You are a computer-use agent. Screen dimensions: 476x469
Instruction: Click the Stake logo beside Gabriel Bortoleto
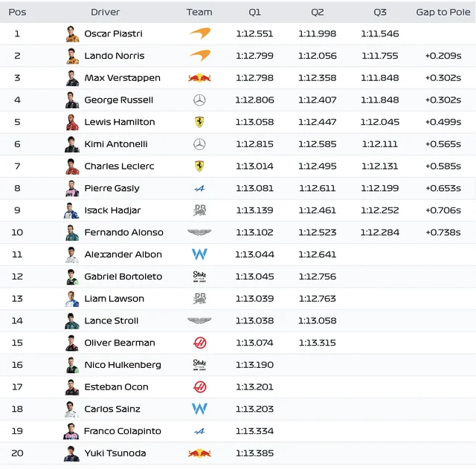(x=199, y=276)
